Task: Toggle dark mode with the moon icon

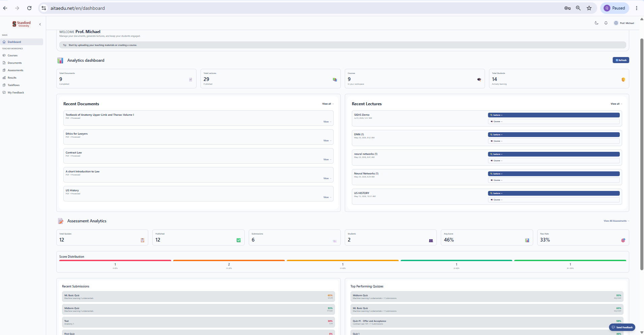Action: coord(596,23)
